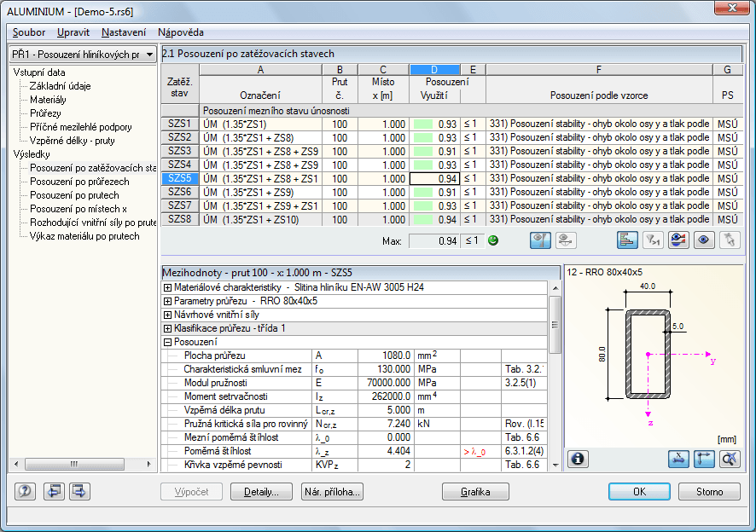756x532 pixels.
Task: Select SZS1 row header
Action: pos(180,124)
